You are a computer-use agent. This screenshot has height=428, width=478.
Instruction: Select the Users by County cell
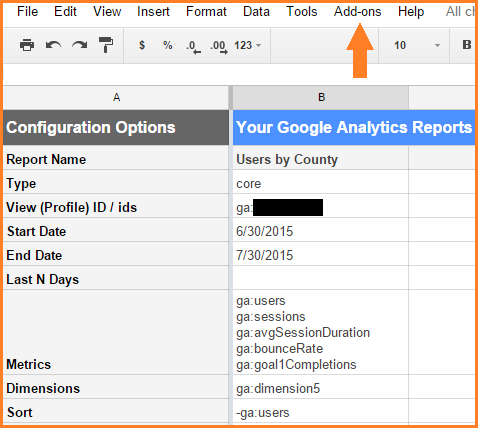321,158
